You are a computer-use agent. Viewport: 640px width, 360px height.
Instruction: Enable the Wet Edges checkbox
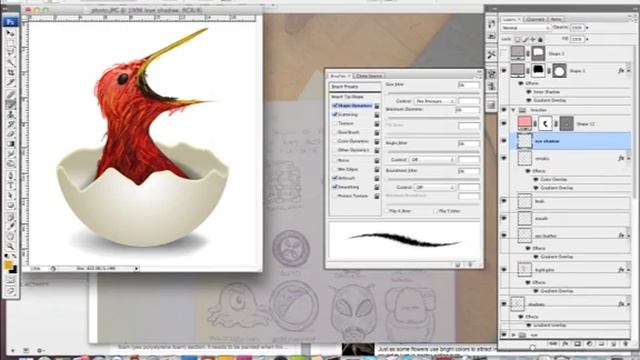(335, 169)
